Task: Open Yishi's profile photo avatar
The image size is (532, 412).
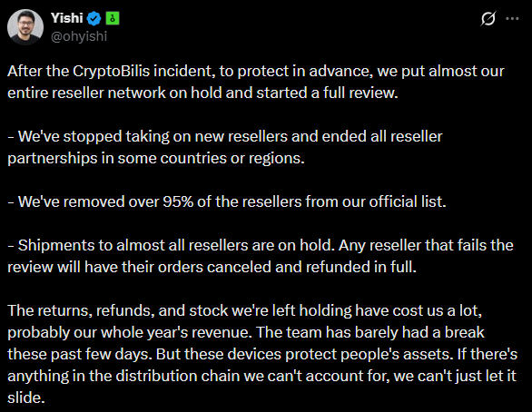Action: 25,27
